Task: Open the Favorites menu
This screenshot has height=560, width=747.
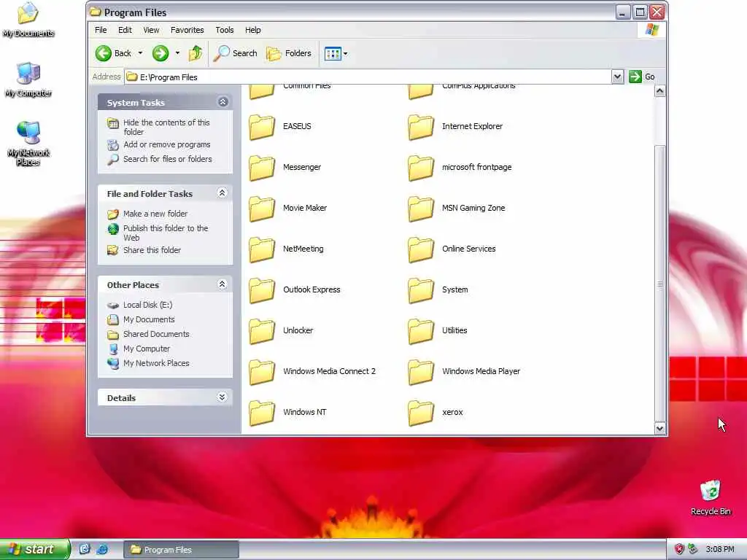Action: point(187,30)
